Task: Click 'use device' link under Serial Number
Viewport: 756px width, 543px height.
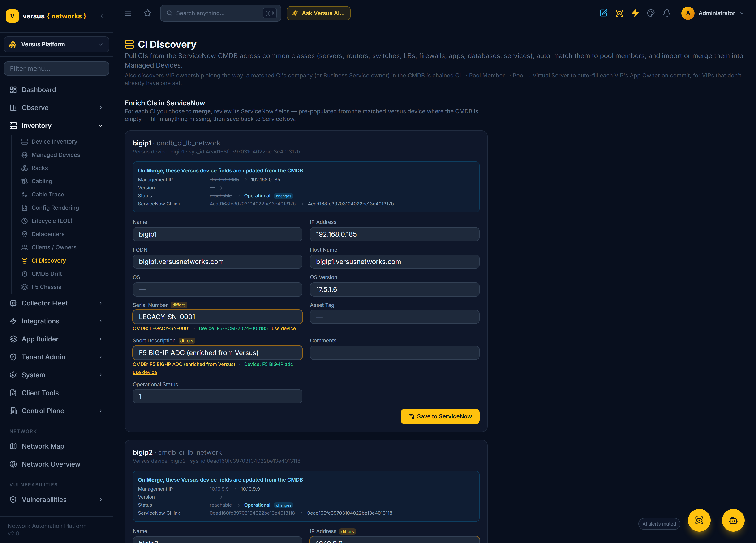Action: tap(284, 328)
